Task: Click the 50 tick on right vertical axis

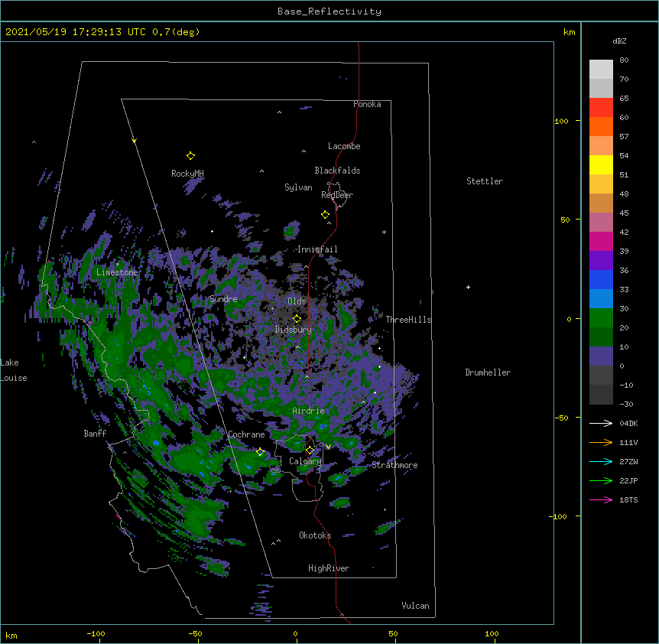Action: (x=565, y=220)
